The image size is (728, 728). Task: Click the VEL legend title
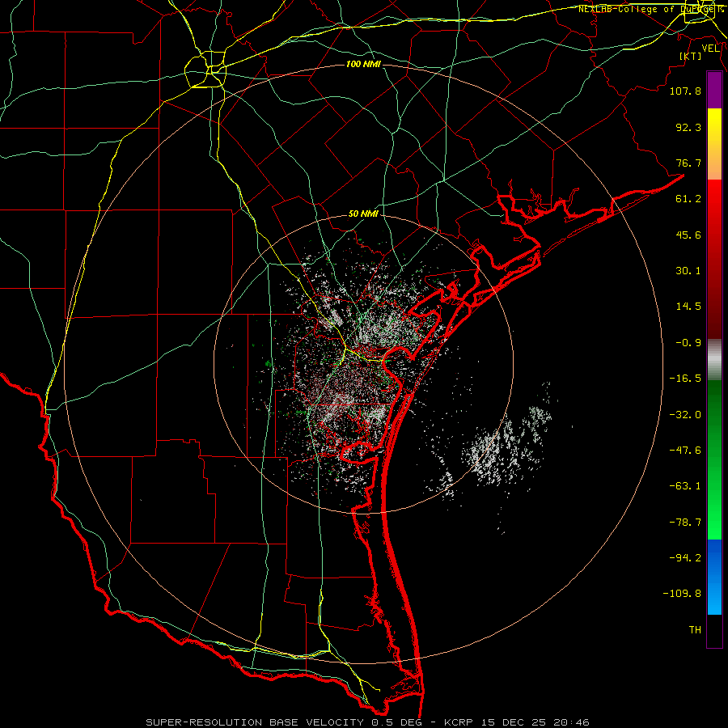click(710, 49)
